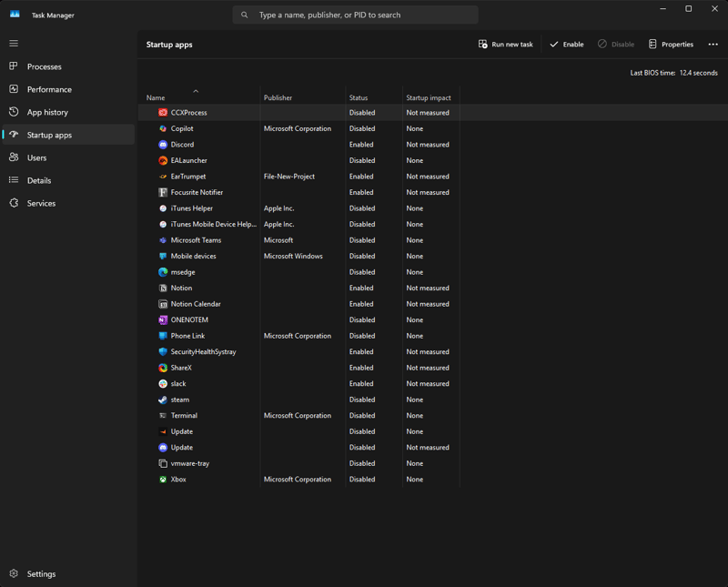This screenshot has height=587, width=728.
Task: Click the ONENOTEM icon
Action: pos(163,320)
